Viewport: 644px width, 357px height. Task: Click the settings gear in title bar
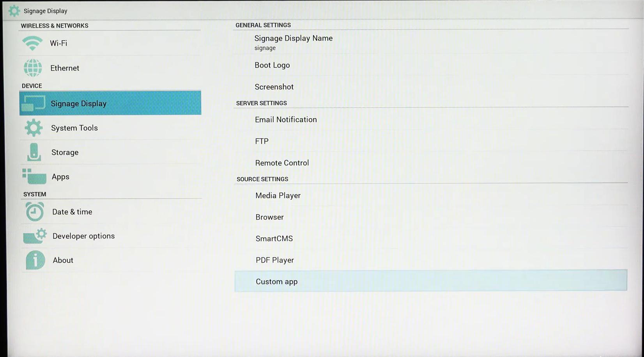(x=14, y=11)
